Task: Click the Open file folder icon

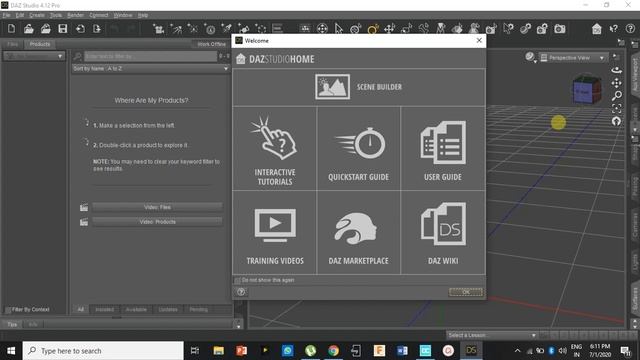Action: [29, 29]
